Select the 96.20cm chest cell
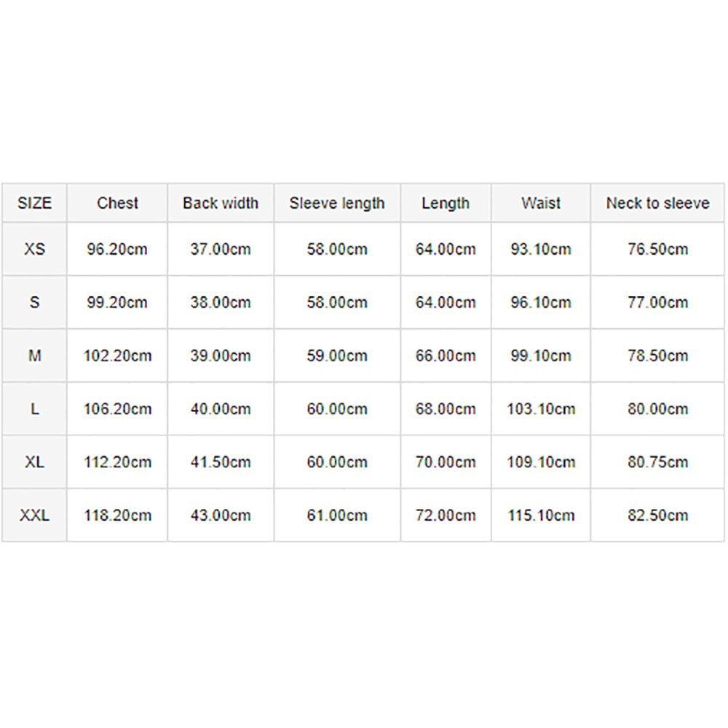Screen dimensions: 728x728 pos(117,249)
